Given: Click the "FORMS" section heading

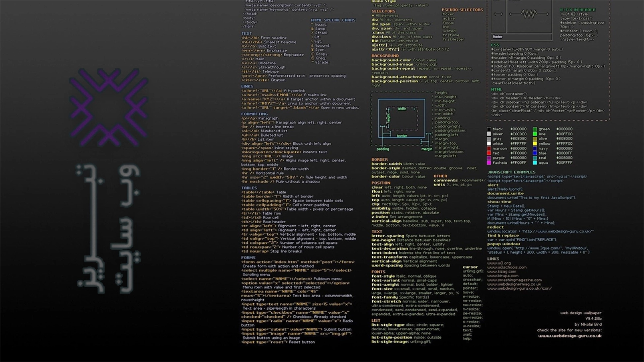Looking at the screenshot, I should pyautogui.click(x=248, y=257).
